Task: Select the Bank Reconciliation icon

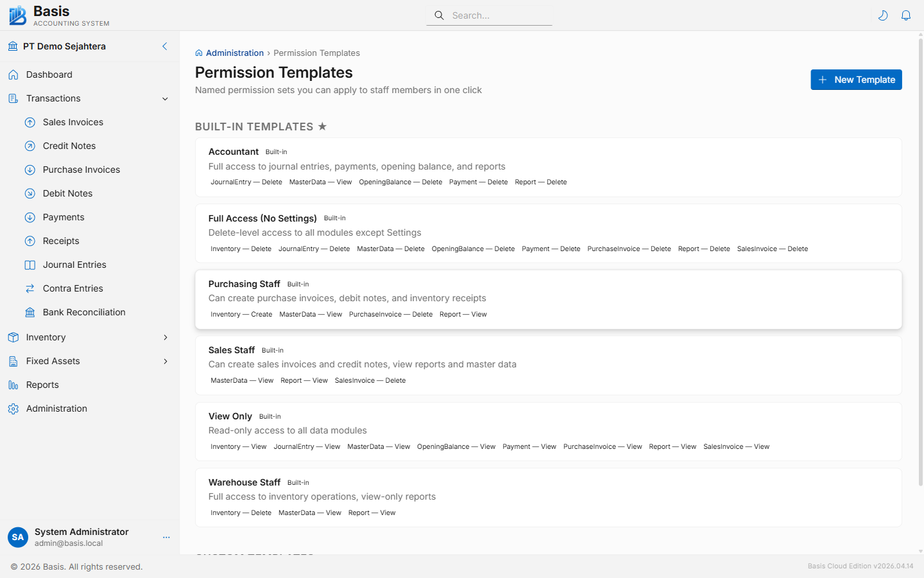Action: [x=30, y=312]
